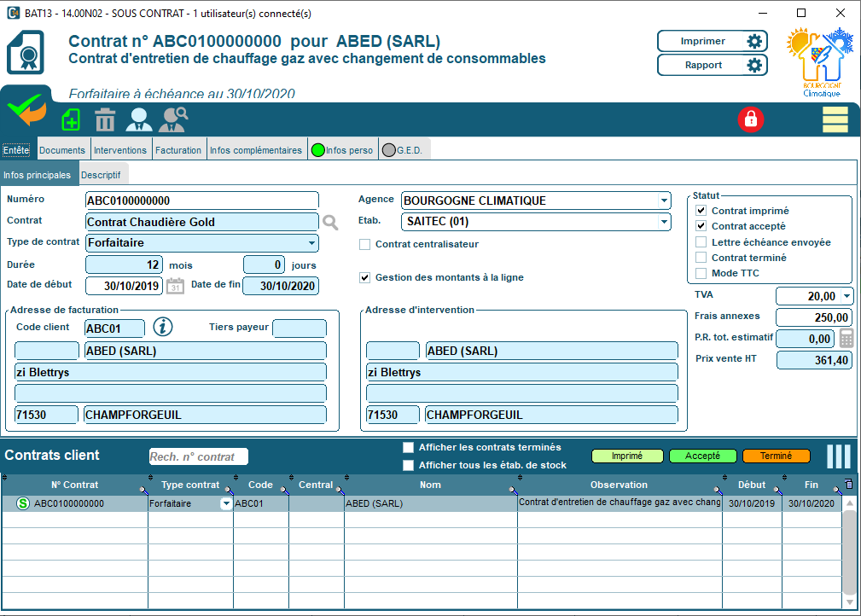Image resolution: width=861 pixels, height=616 pixels.
Task: Click the search client magnifier icon
Action: pos(174,120)
